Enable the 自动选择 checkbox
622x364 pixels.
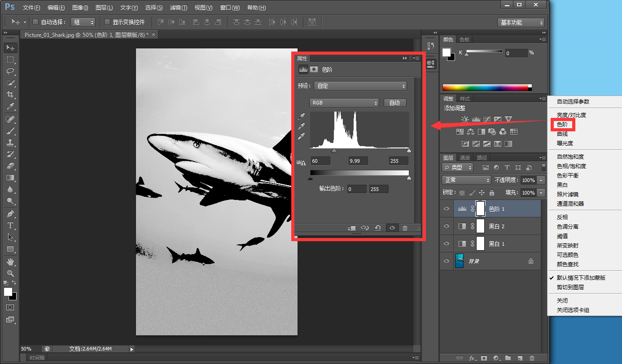click(x=36, y=22)
